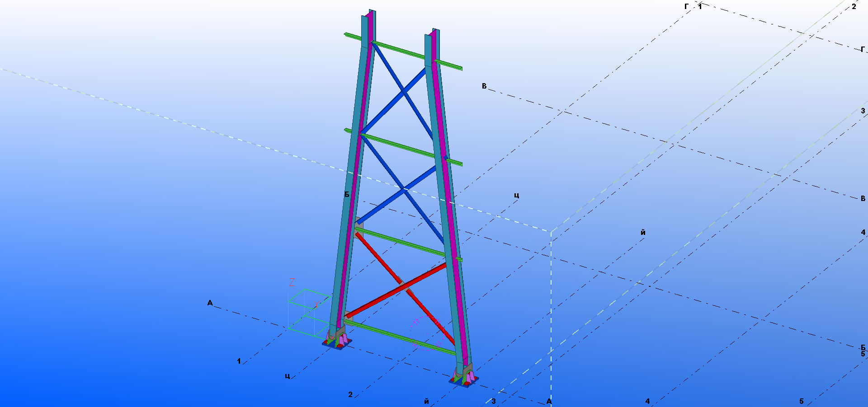Click grid label 'Г' beside label '1'
The width and height of the screenshot is (868, 407).
tap(687, 6)
